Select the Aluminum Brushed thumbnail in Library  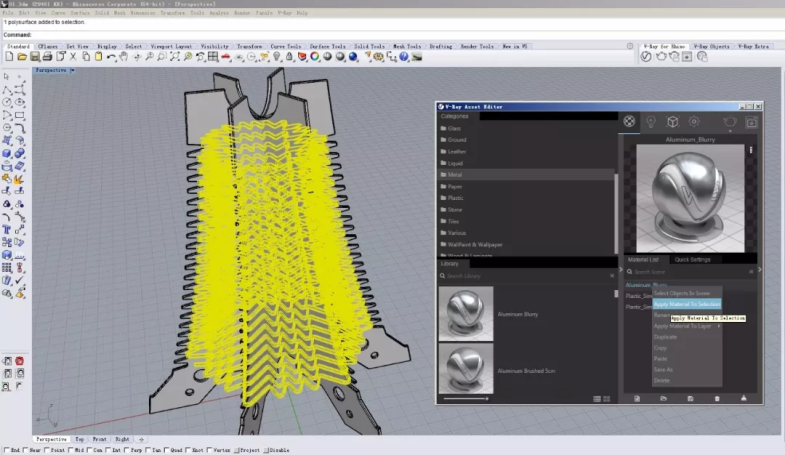coord(465,366)
